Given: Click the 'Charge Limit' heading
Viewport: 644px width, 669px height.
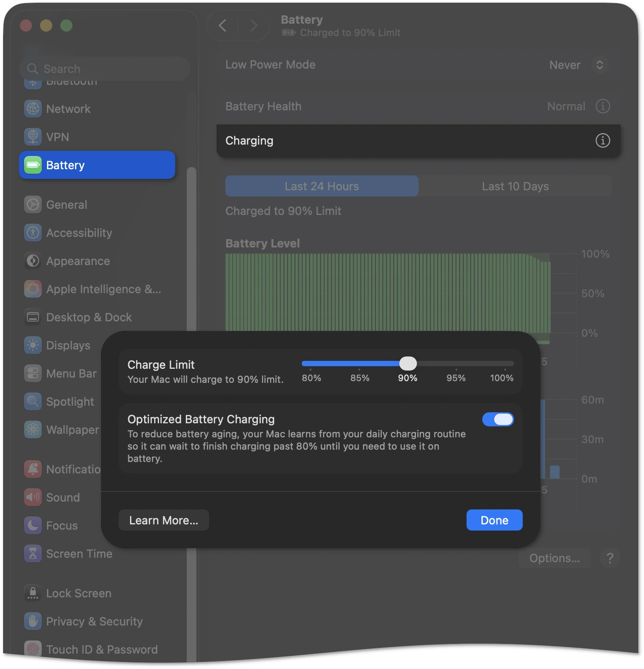Looking at the screenshot, I should pos(161,365).
